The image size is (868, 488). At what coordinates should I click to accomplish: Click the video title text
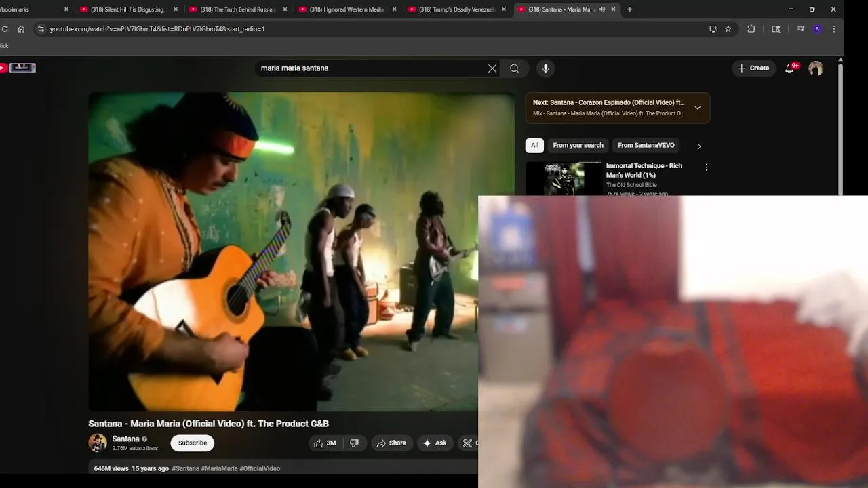pos(209,424)
